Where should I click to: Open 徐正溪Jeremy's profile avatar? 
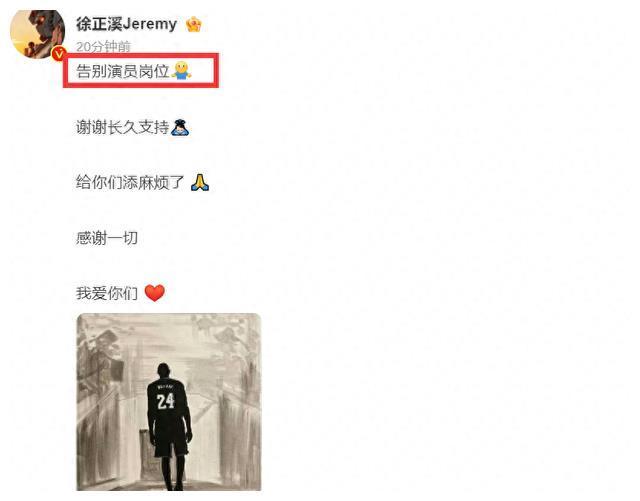[37, 33]
